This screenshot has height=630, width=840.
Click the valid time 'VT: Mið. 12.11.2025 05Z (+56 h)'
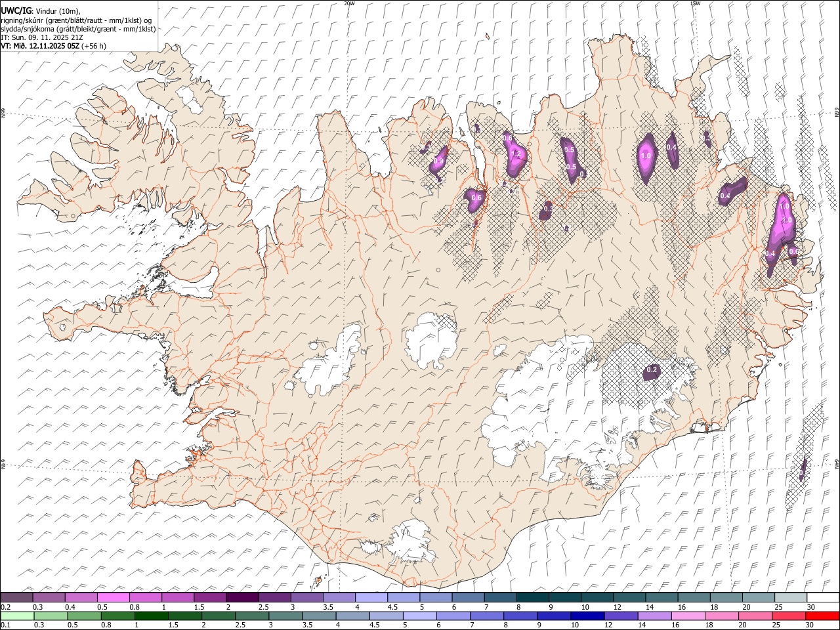[x=53, y=46]
